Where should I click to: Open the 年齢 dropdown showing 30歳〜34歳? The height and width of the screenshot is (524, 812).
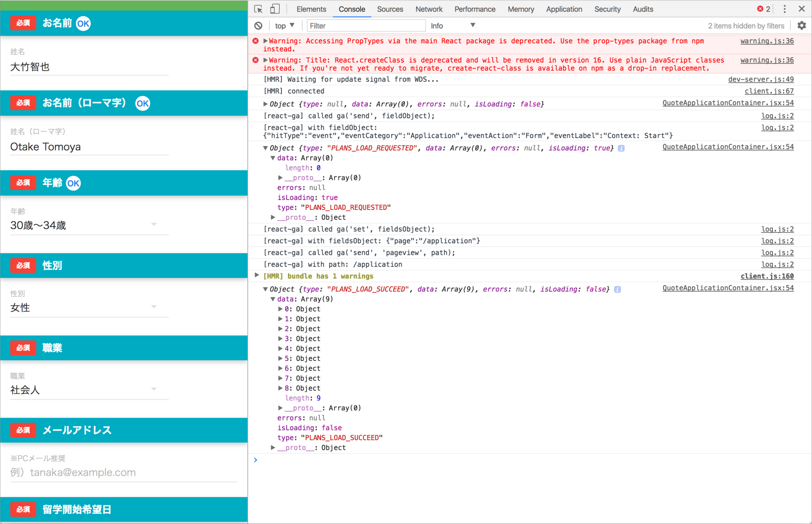[89, 225]
